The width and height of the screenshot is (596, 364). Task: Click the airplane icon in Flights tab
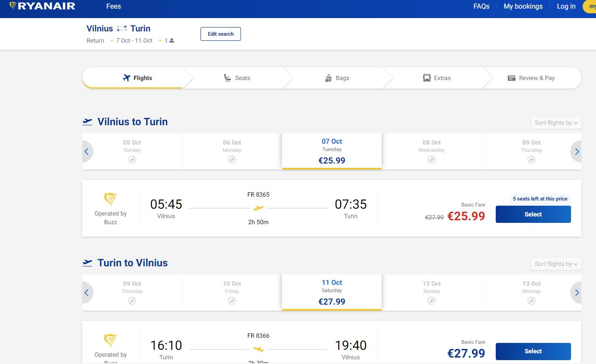[x=127, y=78]
